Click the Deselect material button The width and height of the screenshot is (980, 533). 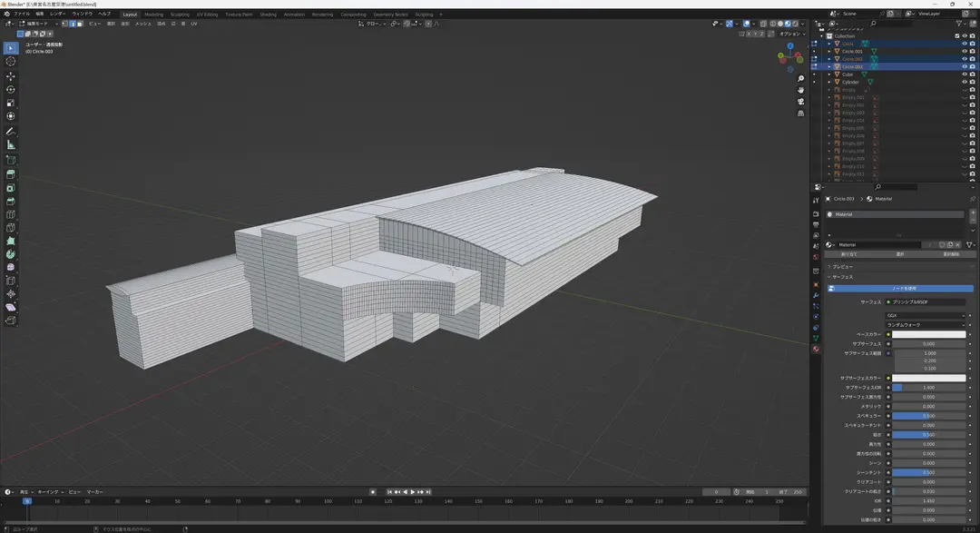(x=950, y=254)
